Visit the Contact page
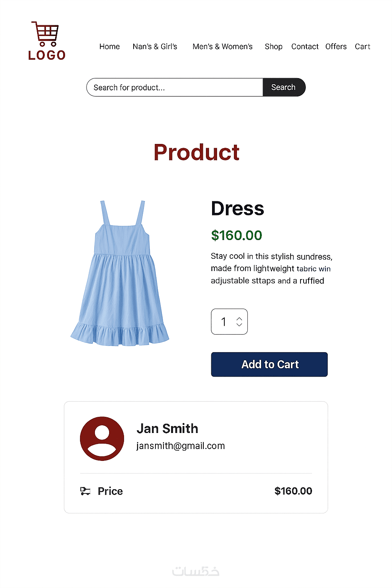Screen dimensions: 392x588 305,47
